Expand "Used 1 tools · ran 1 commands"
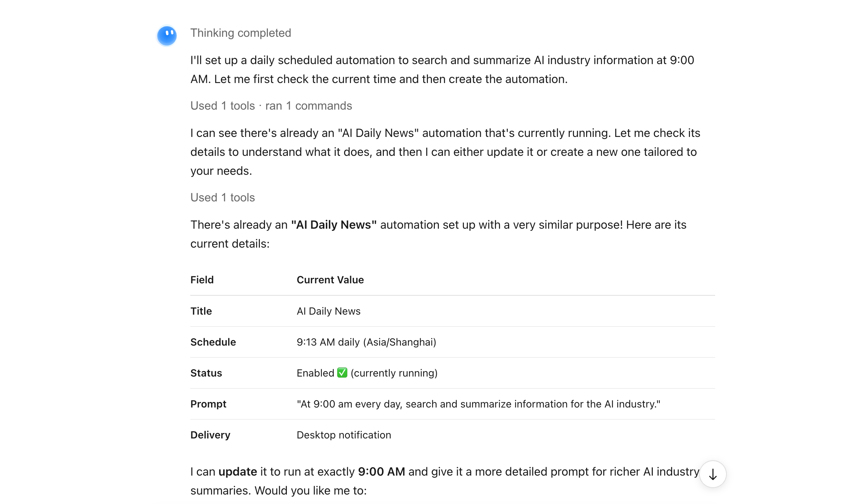Screen dimensions: 850x504 271,106
